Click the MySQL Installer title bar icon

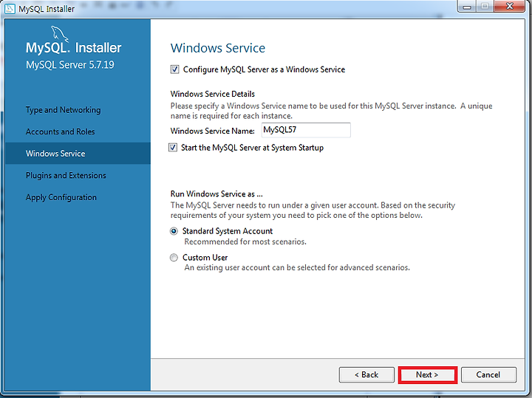pyautogui.click(x=10, y=8)
